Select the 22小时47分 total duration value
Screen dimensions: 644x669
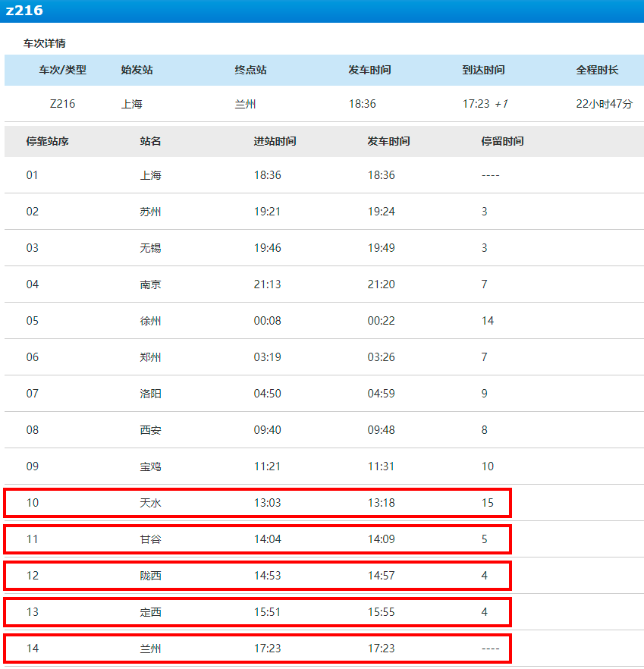click(604, 104)
